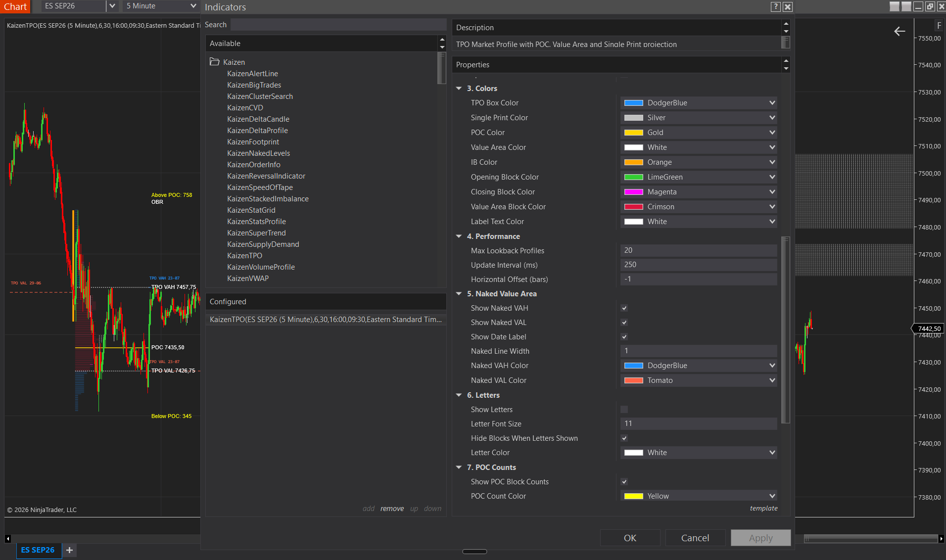Click the add link under Configured
Image resolution: width=946 pixels, height=560 pixels.
(x=369, y=509)
